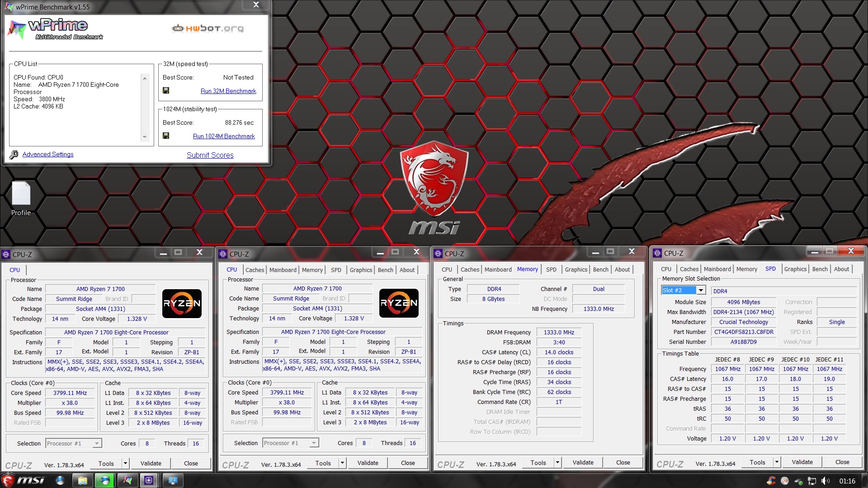Click the Close button in the SPD CPU-Z window

point(842,462)
